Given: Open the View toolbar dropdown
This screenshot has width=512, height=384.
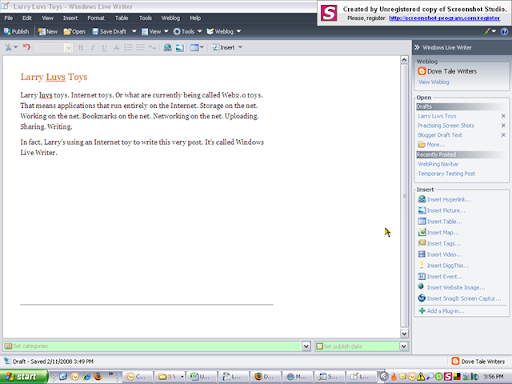Looking at the screenshot, I should pos(155,31).
